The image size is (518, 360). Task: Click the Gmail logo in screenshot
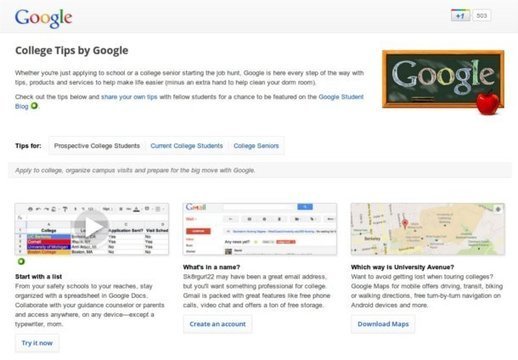[x=196, y=207]
